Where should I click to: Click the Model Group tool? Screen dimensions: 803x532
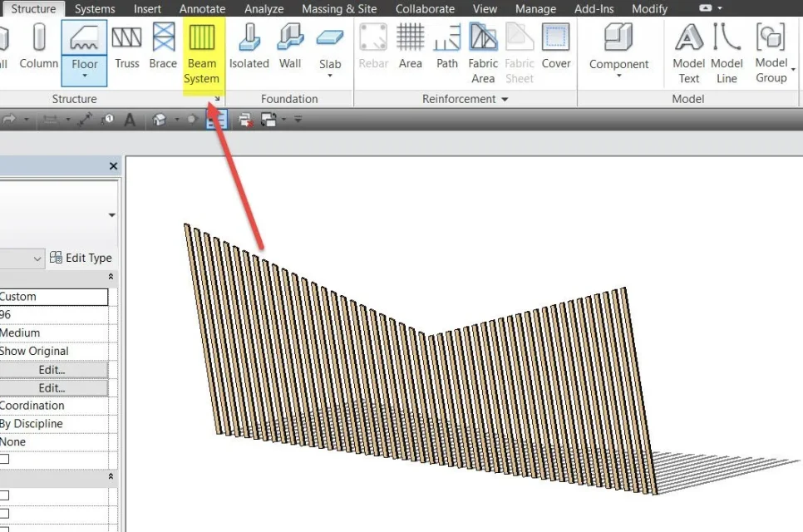(771, 52)
